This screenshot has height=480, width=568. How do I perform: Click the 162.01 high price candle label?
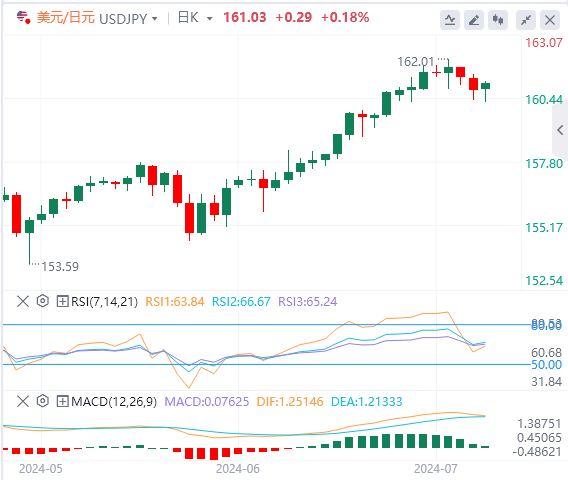coord(415,62)
